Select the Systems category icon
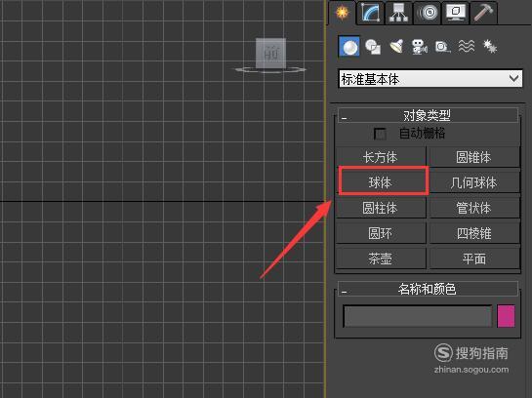532x398 pixels. click(490, 47)
